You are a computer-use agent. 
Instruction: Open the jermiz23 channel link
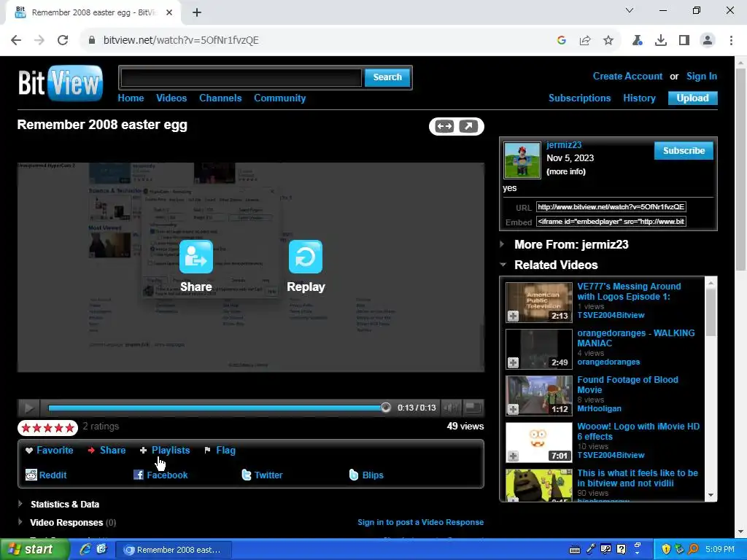pos(564,145)
